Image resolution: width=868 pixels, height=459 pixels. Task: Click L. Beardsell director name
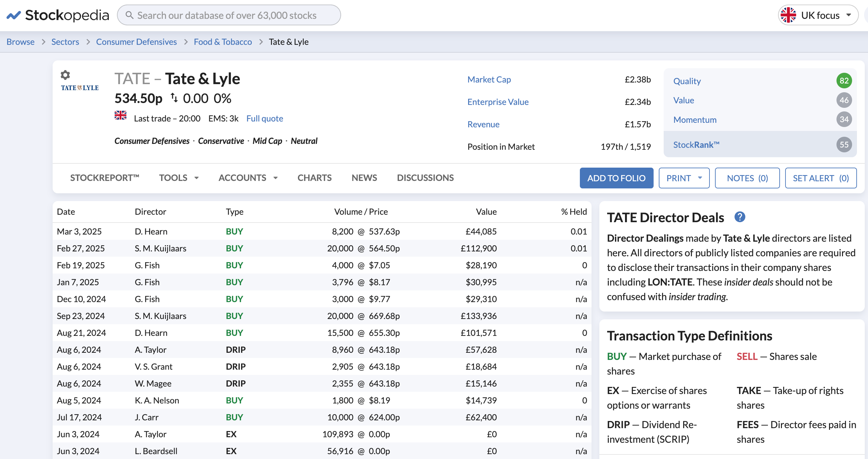pyautogui.click(x=156, y=451)
